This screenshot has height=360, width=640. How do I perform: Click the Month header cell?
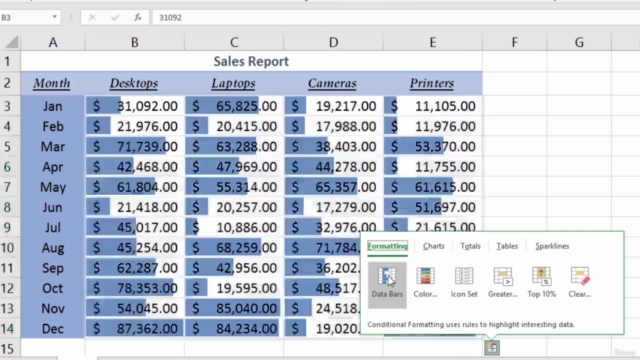click(x=53, y=83)
